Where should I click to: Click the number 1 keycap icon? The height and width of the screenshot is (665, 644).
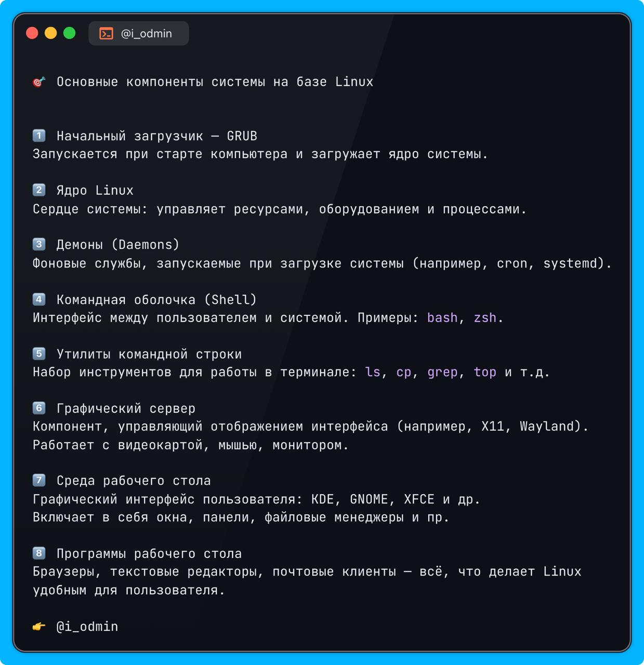39,136
